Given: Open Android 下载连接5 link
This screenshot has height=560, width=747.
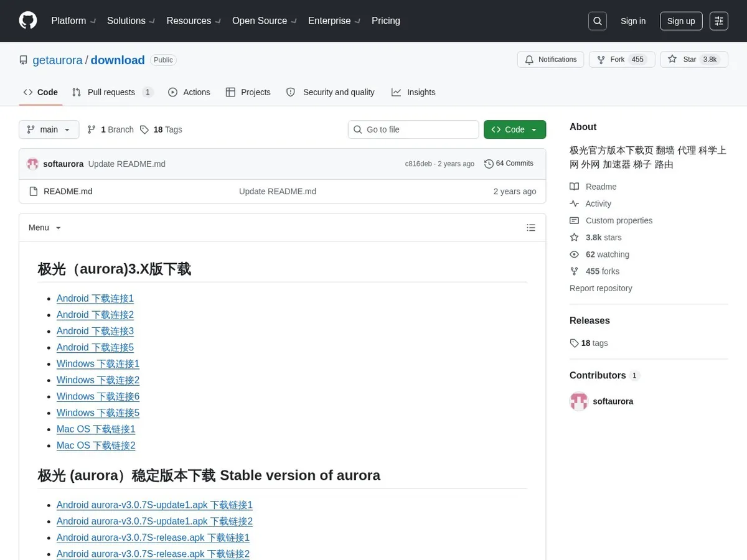Looking at the screenshot, I should [x=95, y=347].
